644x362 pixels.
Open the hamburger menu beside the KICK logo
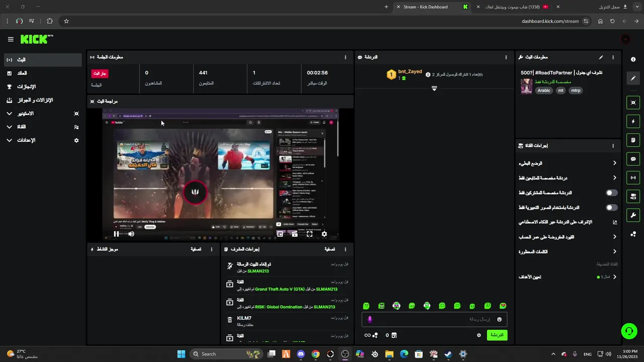tap(11, 39)
